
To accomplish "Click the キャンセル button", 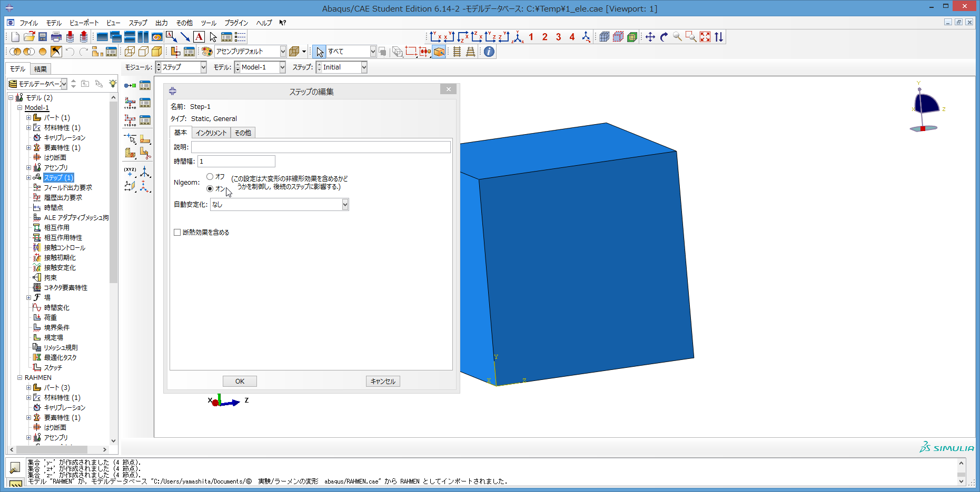I will (383, 381).
